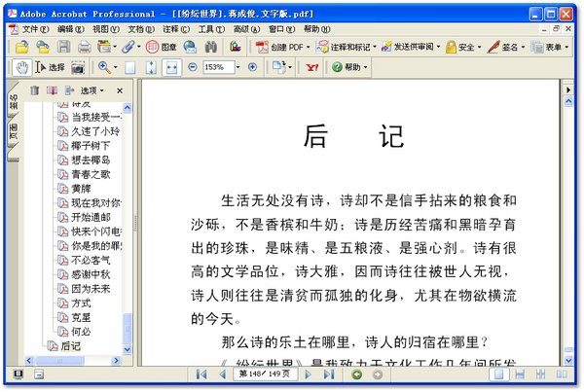Click the green Previous View arrow

[x=357, y=374]
